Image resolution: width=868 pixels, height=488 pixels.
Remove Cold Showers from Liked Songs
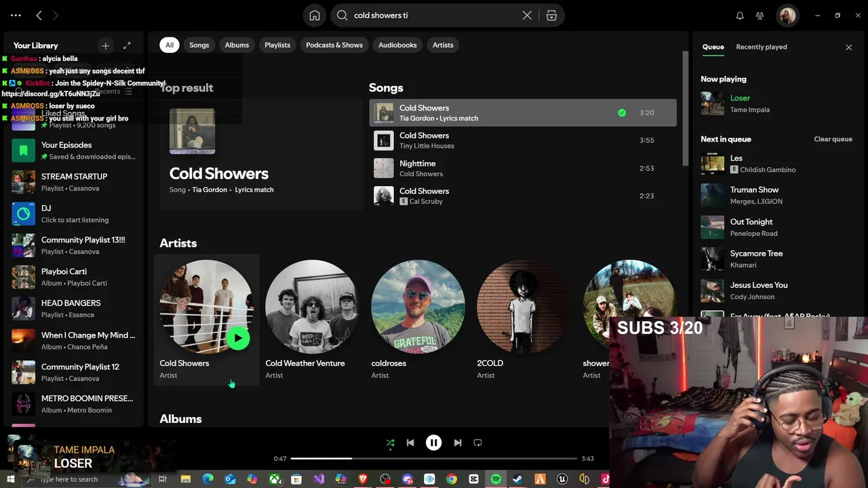pyautogui.click(x=622, y=113)
